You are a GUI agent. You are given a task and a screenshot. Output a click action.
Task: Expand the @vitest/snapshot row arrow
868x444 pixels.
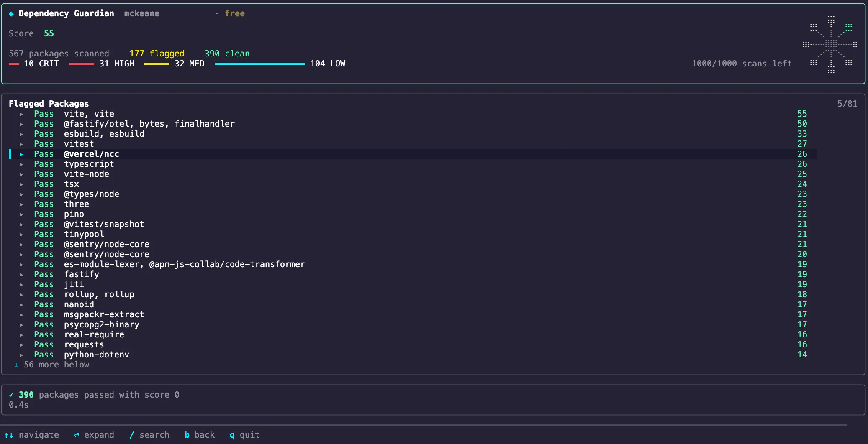click(21, 225)
